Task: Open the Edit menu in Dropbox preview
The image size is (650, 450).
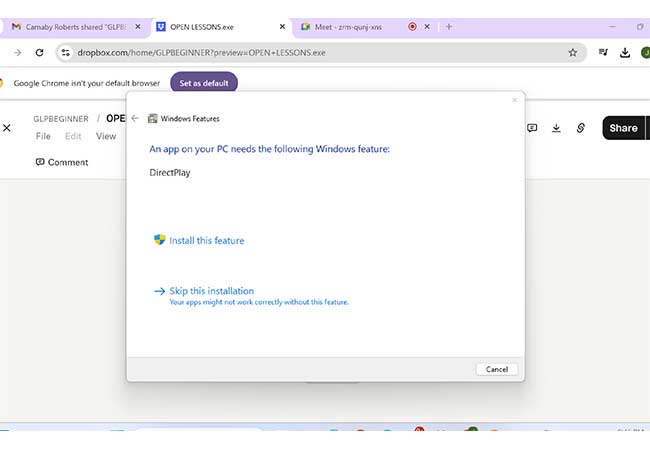Action: click(73, 136)
